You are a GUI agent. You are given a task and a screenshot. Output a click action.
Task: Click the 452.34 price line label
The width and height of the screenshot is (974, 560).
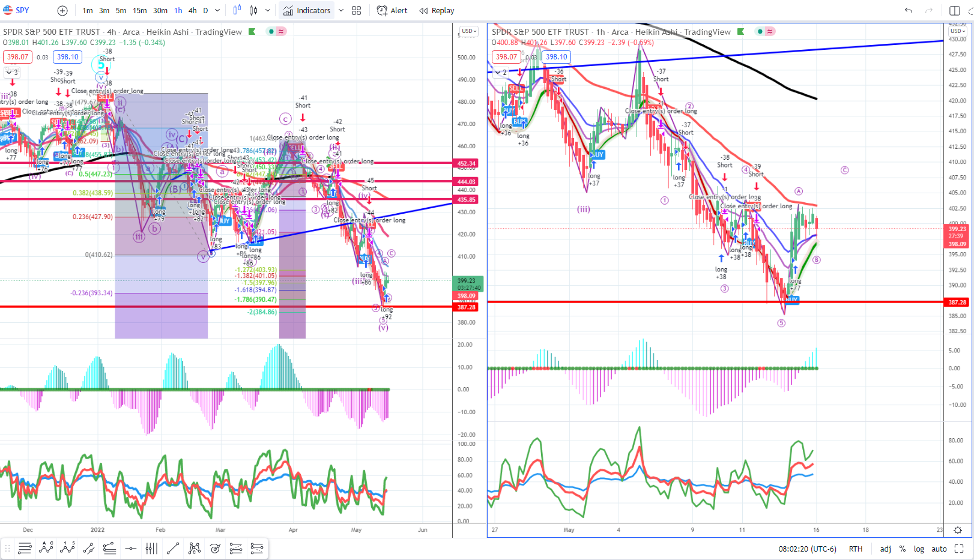[x=467, y=163]
